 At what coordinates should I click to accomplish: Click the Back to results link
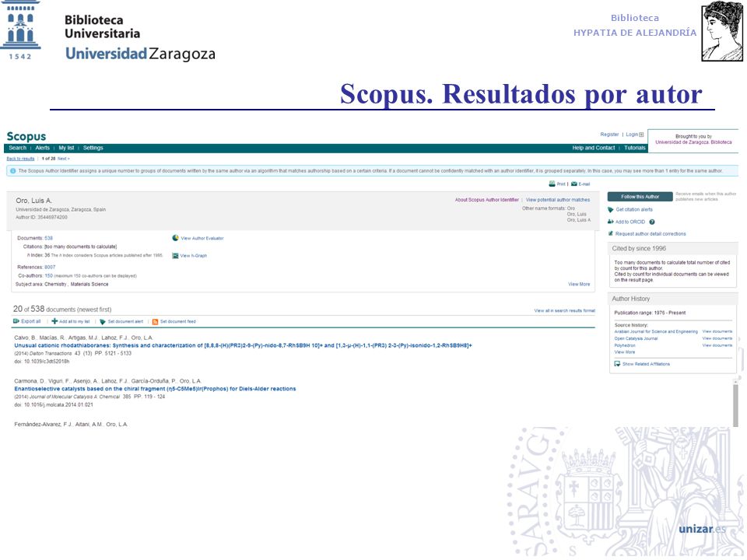[20, 159]
